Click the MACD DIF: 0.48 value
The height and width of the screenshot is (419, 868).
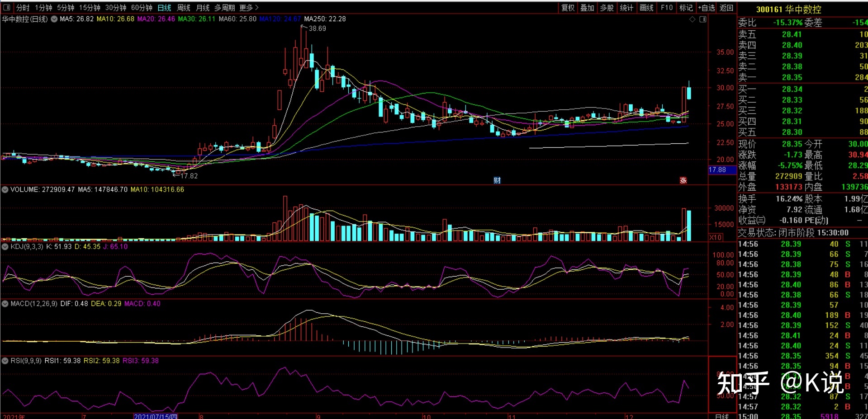tap(74, 304)
